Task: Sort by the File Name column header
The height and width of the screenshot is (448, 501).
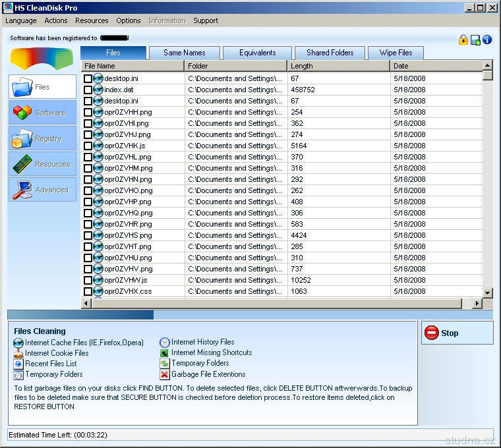Action: pos(133,66)
